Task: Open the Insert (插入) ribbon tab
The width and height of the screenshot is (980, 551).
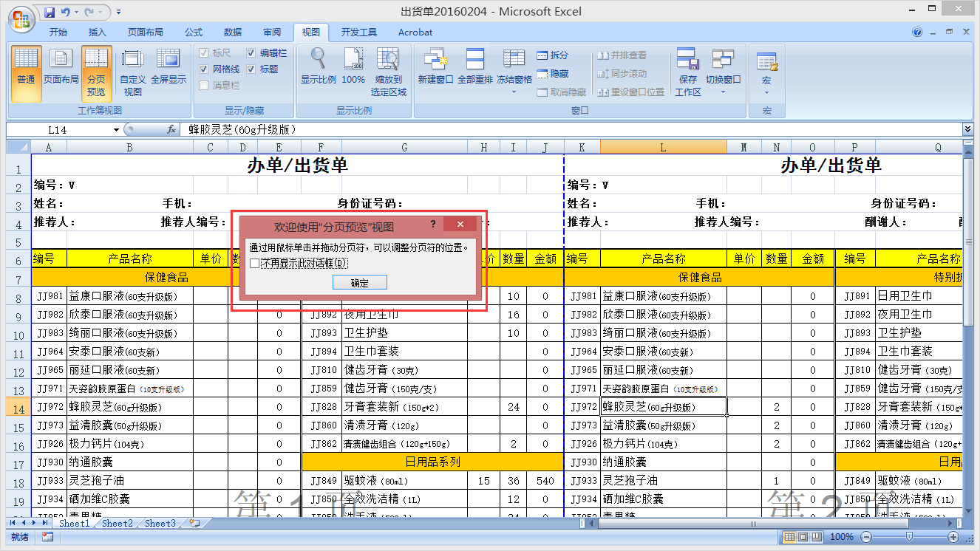Action: [x=97, y=32]
